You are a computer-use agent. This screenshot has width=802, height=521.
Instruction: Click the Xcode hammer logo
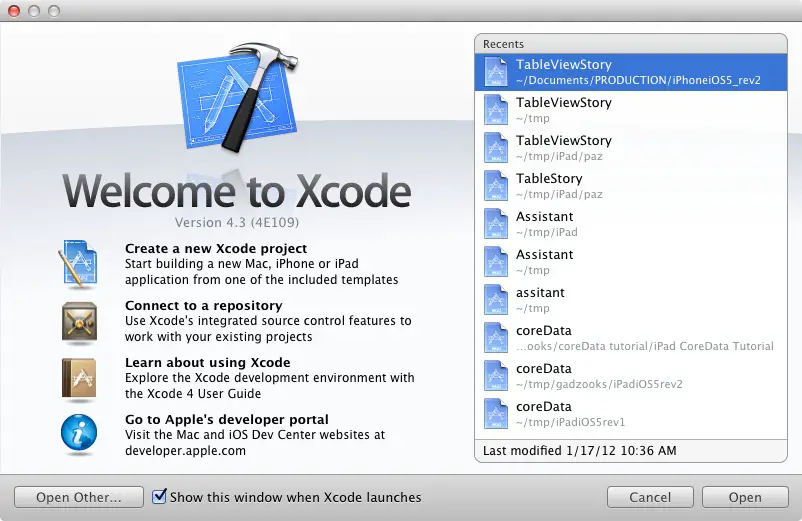(238, 98)
